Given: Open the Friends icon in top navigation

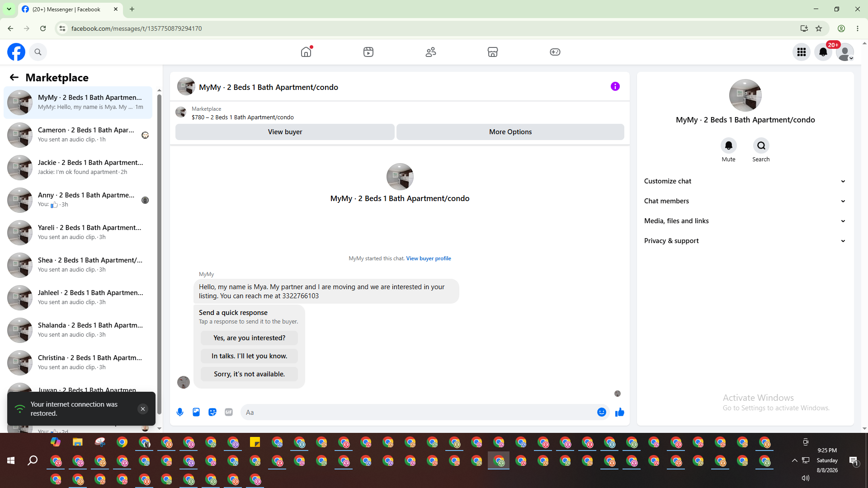Looking at the screenshot, I should [x=431, y=52].
